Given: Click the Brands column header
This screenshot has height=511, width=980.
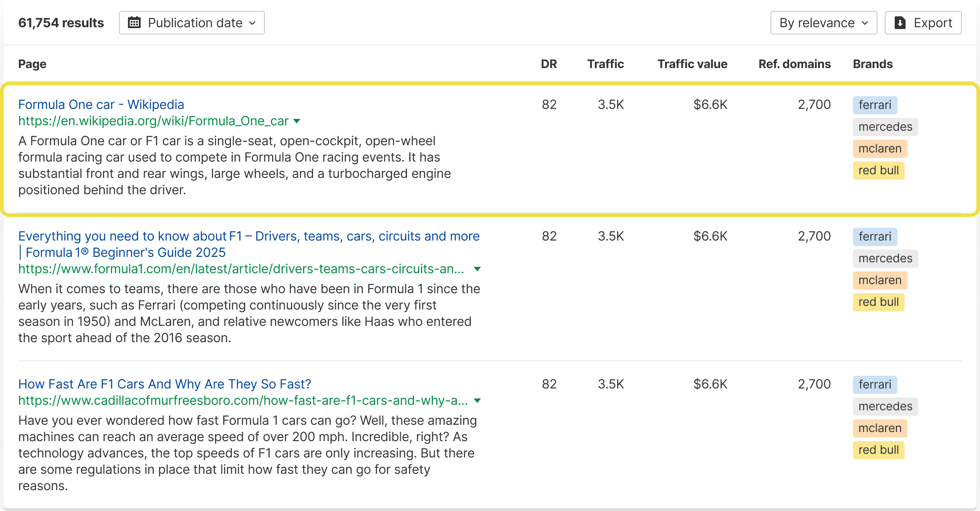Looking at the screenshot, I should coord(872,64).
